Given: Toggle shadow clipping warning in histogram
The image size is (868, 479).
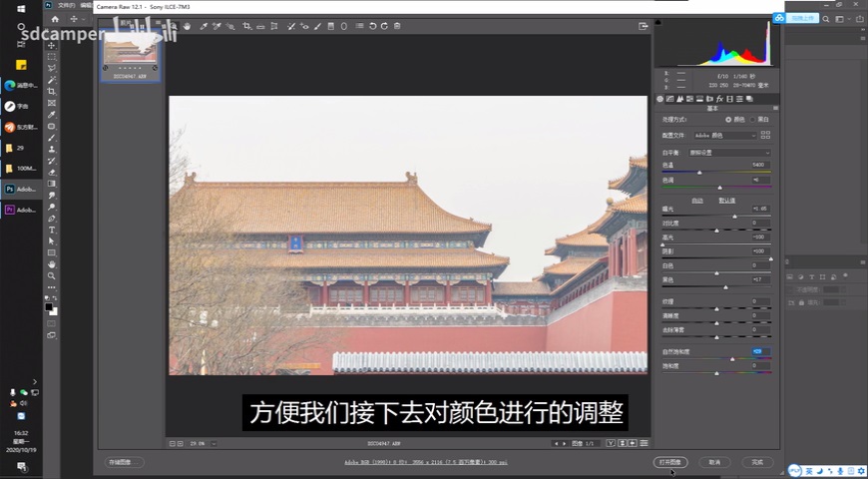Looking at the screenshot, I should point(657,23).
